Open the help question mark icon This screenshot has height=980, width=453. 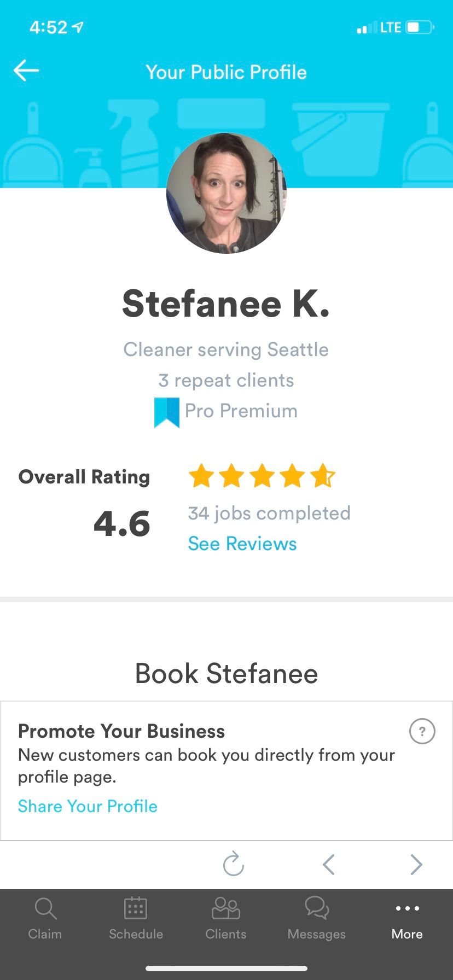422,731
